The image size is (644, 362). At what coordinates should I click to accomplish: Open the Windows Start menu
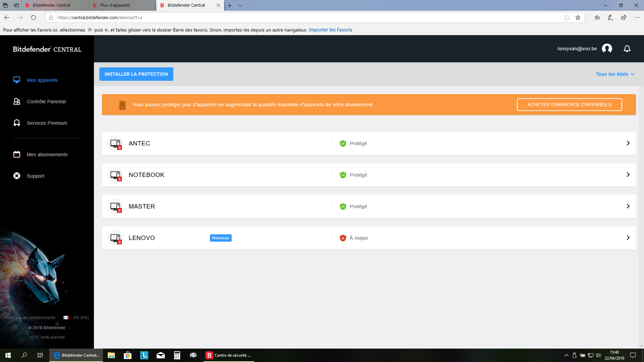[8, 355]
